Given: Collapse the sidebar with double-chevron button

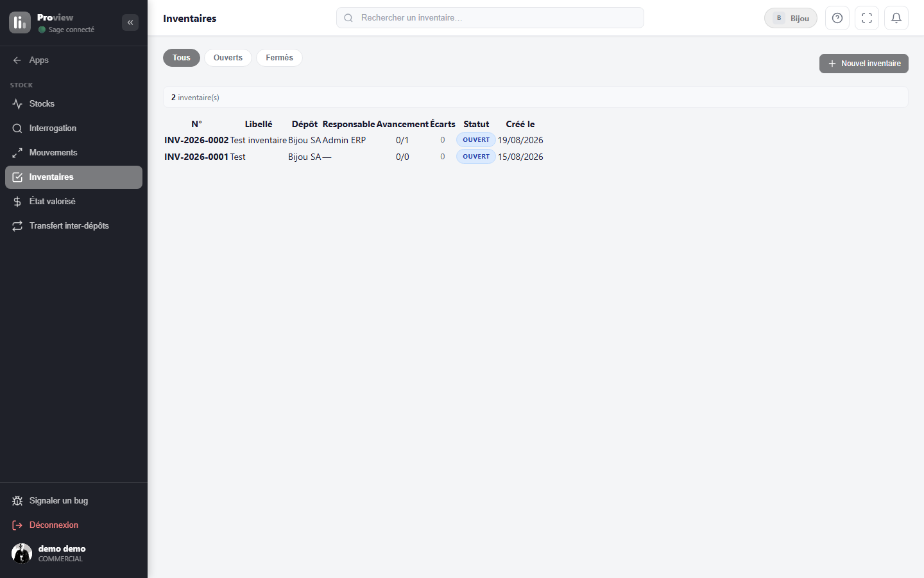Looking at the screenshot, I should (x=130, y=22).
